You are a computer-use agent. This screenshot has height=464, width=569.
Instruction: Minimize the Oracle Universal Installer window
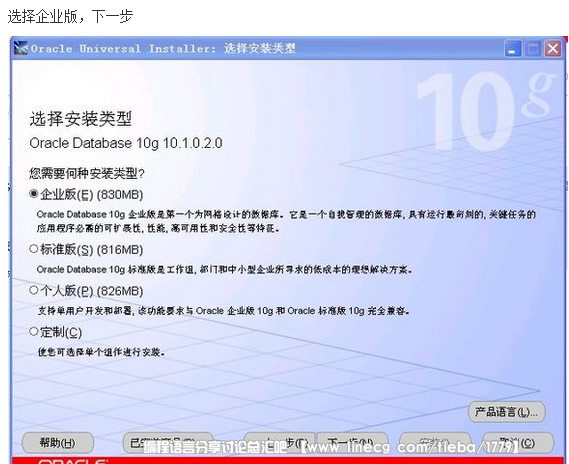[512, 49]
